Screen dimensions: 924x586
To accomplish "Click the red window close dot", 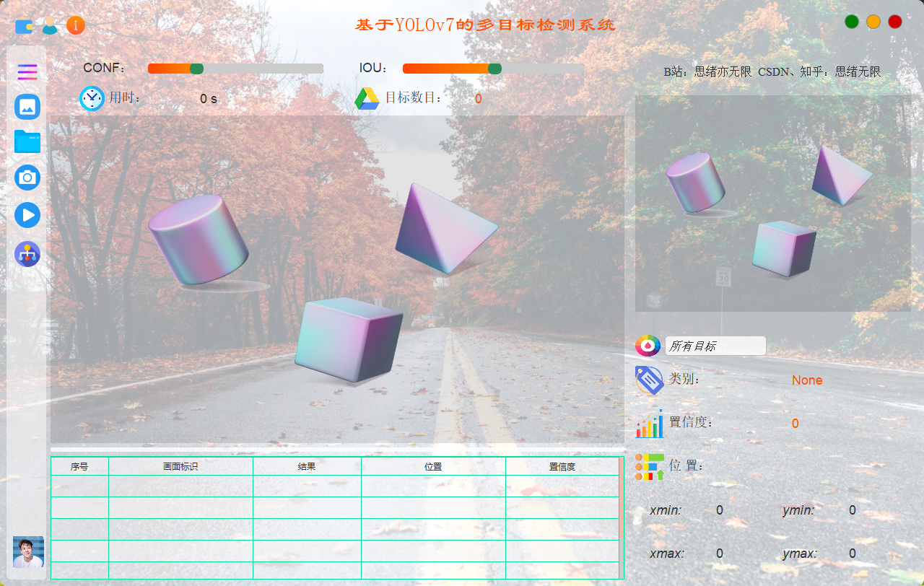I will [895, 22].
